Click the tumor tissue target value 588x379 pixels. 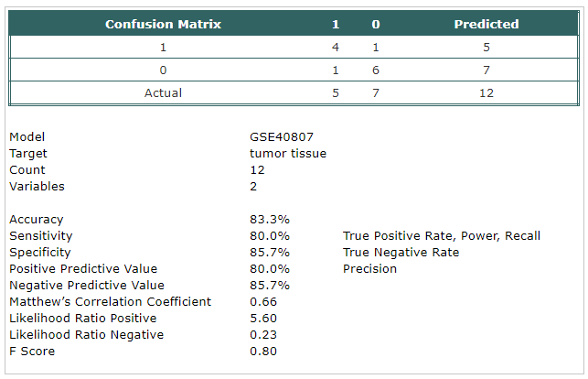tap(288, 154)
